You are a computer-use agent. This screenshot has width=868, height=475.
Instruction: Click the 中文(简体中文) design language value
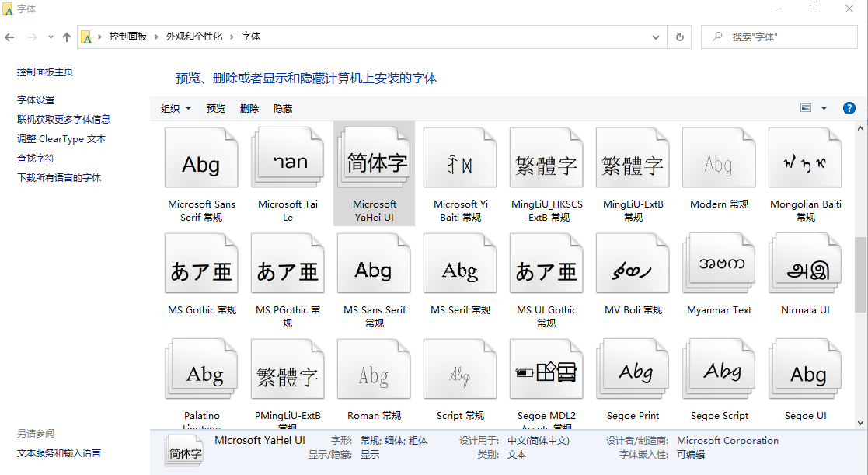[538, 441]
